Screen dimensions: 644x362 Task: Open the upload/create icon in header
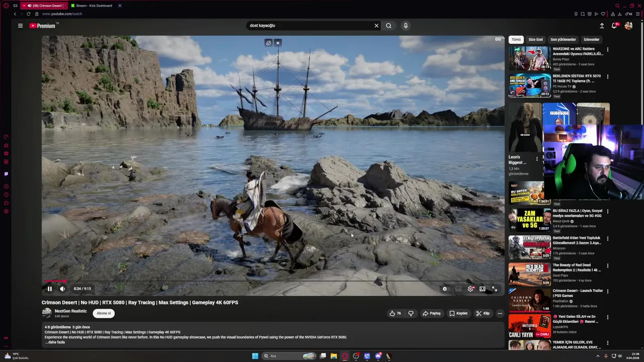pyautogui.click(x=602, y=26)
